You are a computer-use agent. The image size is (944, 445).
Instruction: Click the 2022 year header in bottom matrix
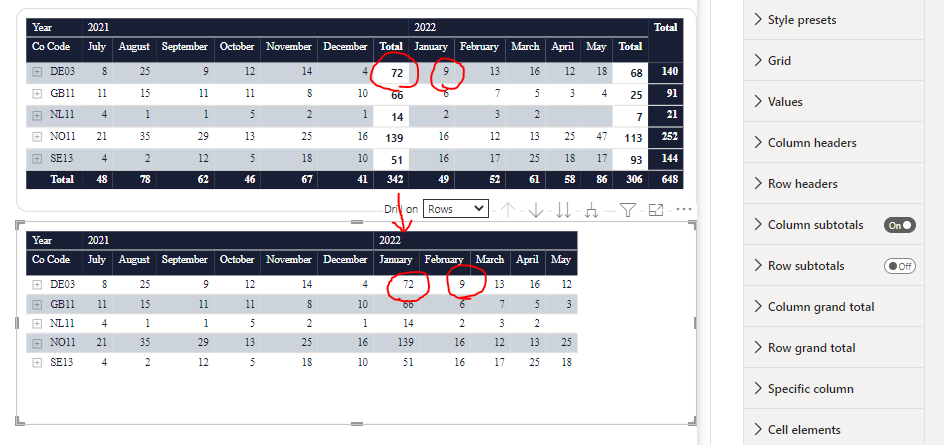pos(390,240)
